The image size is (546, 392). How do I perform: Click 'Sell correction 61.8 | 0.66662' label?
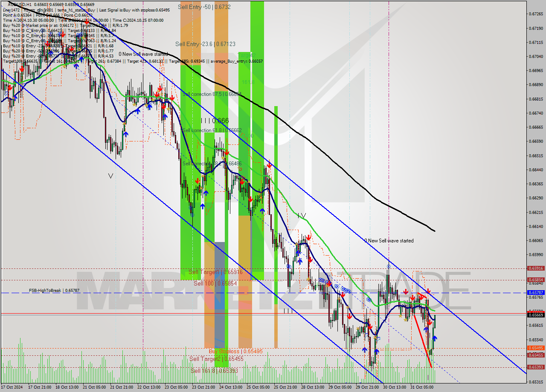click(212, 130)
